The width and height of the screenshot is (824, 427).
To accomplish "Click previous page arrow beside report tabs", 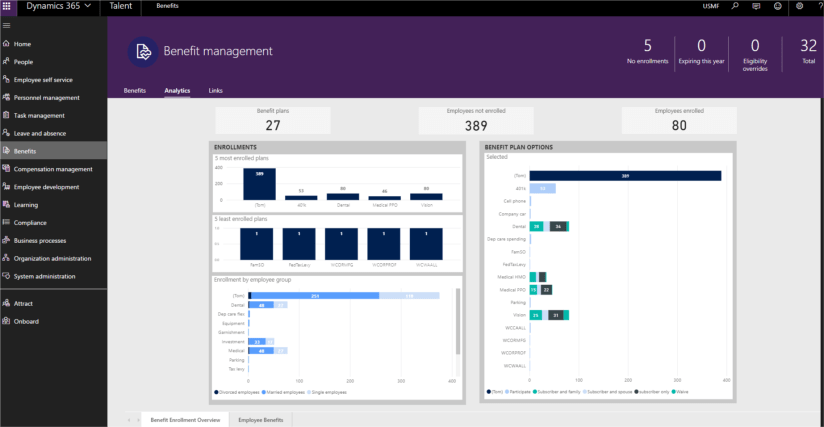I will [x=129, y=420].
